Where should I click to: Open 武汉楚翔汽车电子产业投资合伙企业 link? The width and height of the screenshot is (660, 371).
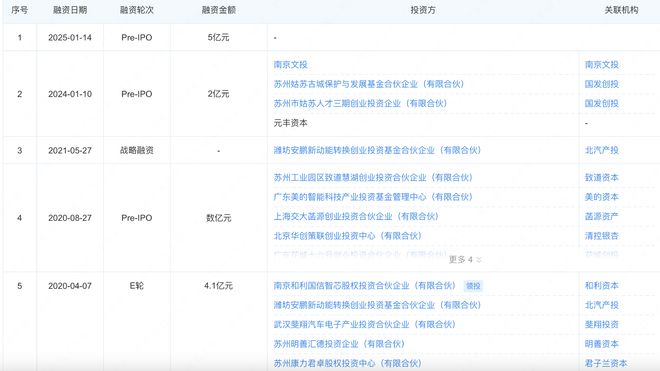click(x=365, y=324)
